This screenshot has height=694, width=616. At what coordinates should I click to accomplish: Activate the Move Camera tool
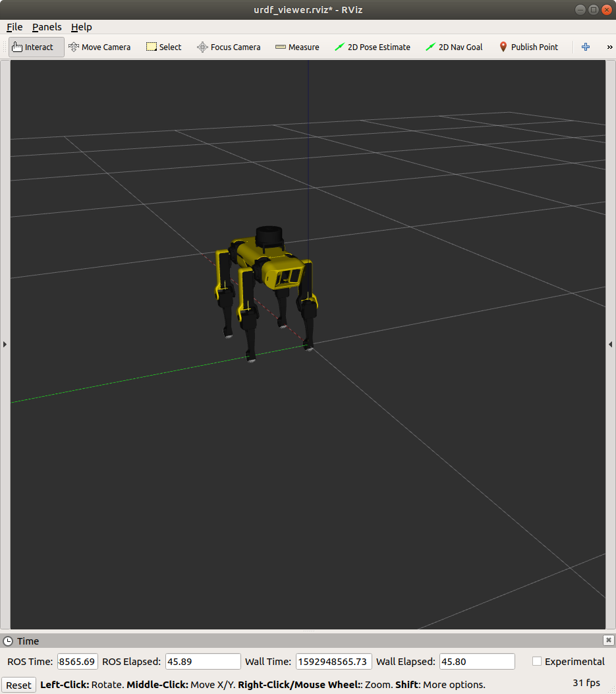coord(99,47)
